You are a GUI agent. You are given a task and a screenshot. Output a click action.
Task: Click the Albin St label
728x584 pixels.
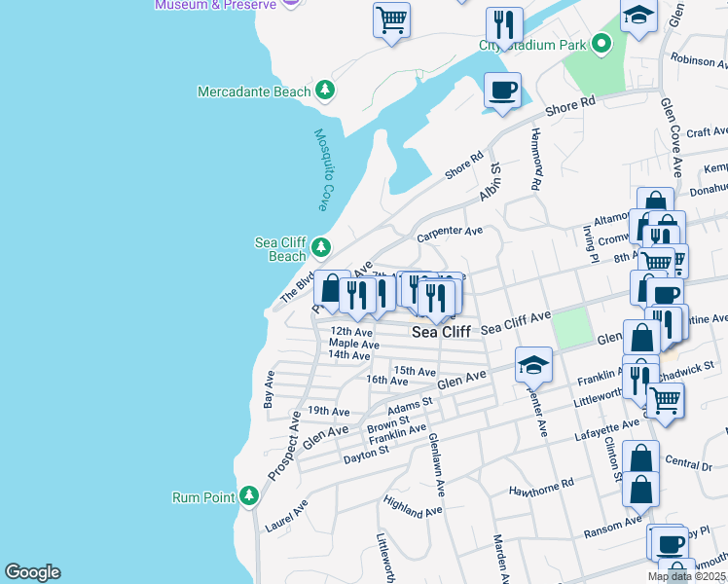tap(491, 182)
